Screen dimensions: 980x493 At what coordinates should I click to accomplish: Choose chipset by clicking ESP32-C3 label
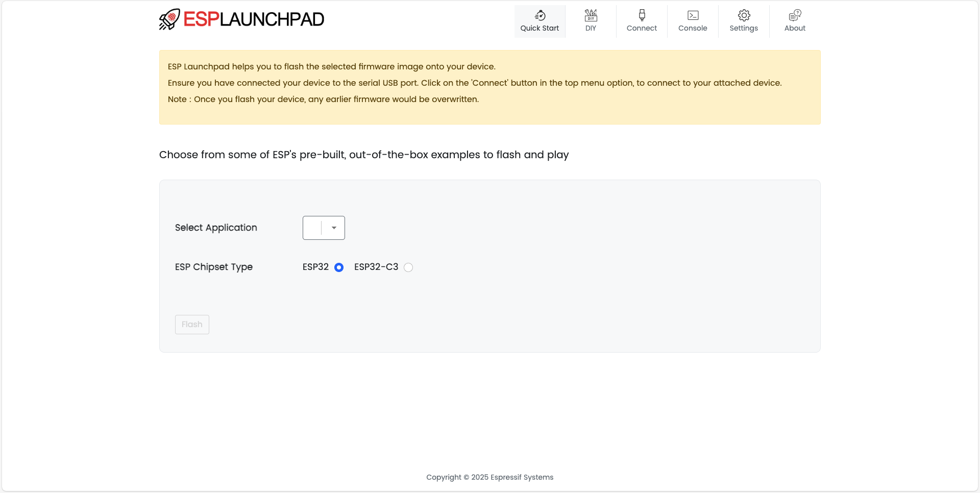[376, 267]
